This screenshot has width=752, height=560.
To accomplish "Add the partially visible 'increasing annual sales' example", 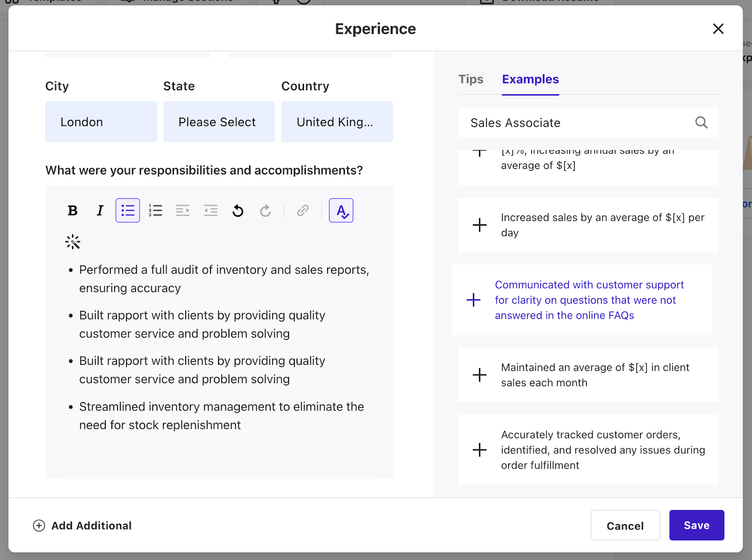I will click(479, 153).
